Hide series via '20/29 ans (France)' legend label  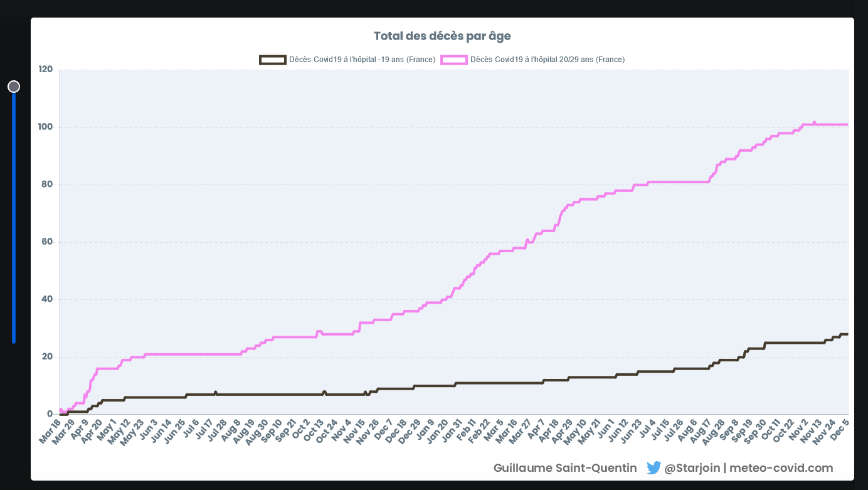coord(547,60)
